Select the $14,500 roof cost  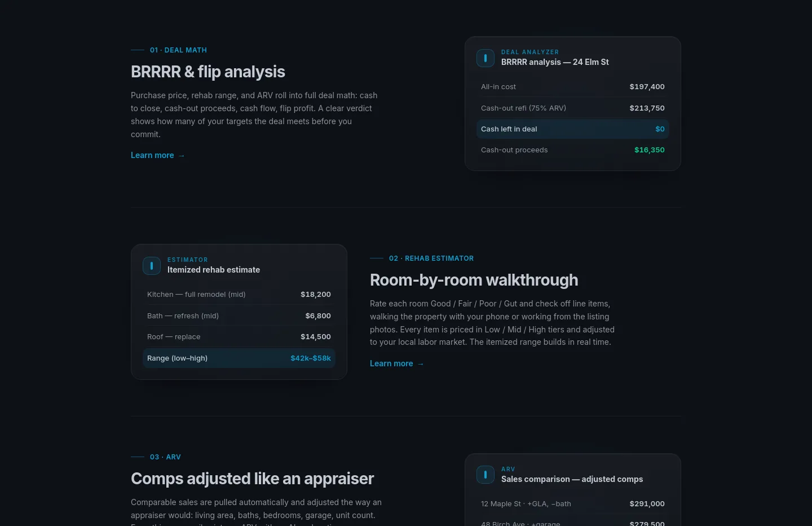[x=316, y=337]
